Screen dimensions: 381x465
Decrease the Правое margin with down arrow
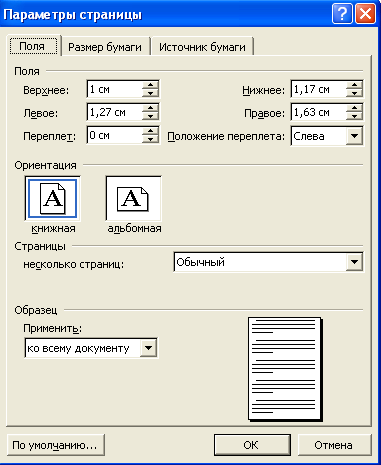pos(354,116)
